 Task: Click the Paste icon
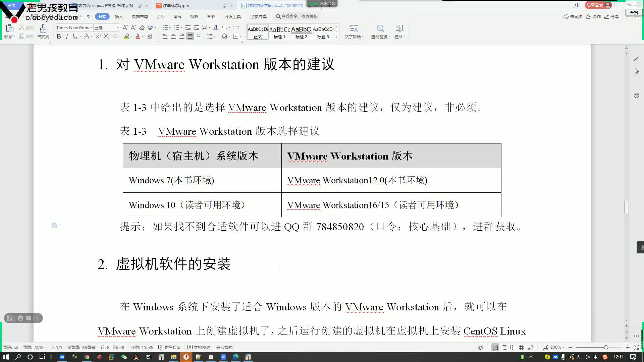click(x=9, y=28)
